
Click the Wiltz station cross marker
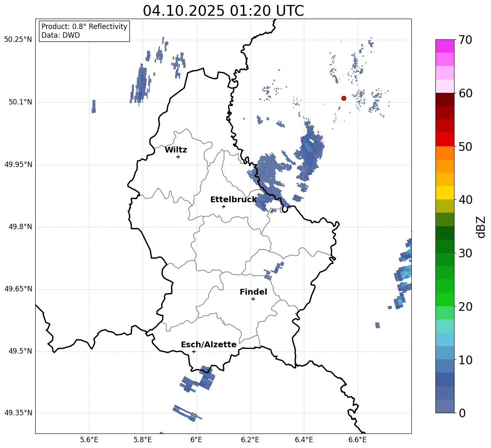pos(178,157)
